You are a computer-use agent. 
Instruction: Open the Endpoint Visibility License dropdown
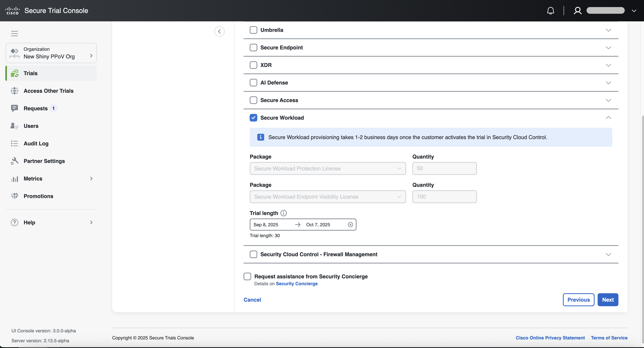[x=328, y=197]
